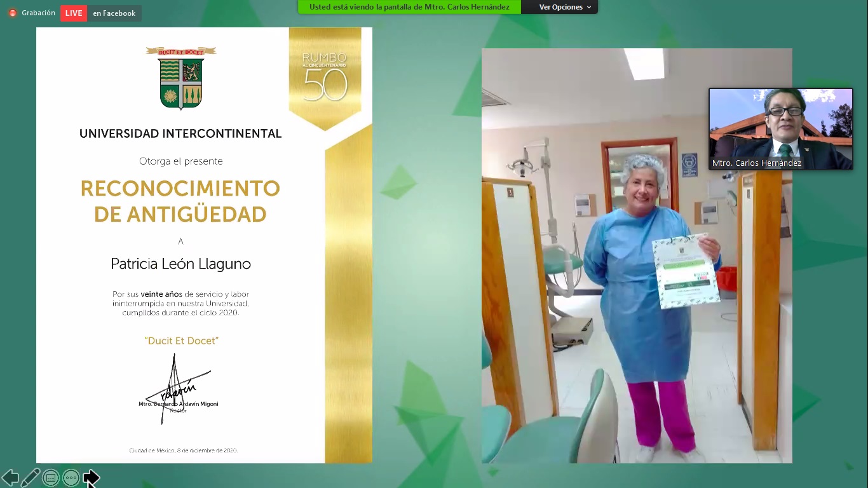Click the 'Otorga el presente' text
Image resolution: width=868 pixels, height=488 pixels.
[x=181, y=161]
